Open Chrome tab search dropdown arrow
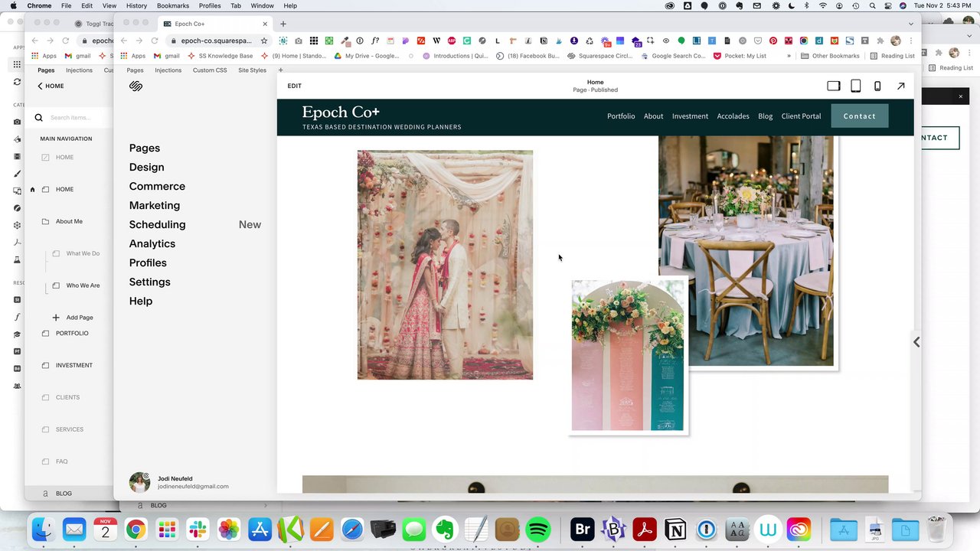Image resolution: width=980 pixels, height=551 pixels. [x=911, y=24]
